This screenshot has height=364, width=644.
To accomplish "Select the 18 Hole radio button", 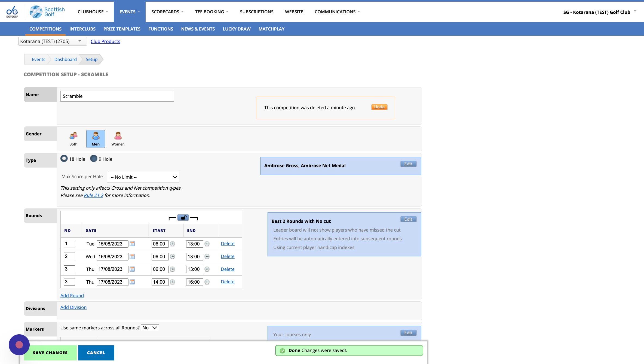I will [x=64, y=159].
